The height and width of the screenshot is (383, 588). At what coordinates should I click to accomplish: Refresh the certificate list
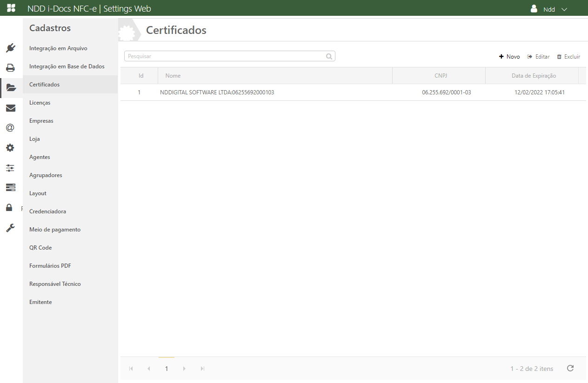click(x=570, y=368)
